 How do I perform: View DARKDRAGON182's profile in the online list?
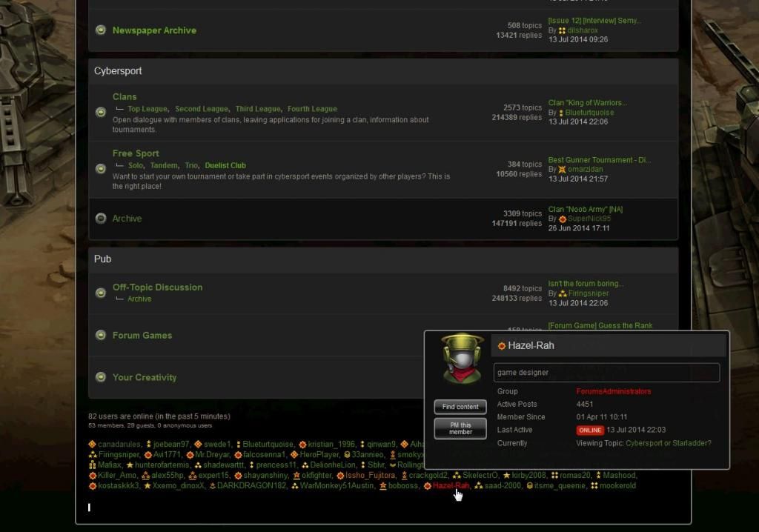[x=251, y=486]
